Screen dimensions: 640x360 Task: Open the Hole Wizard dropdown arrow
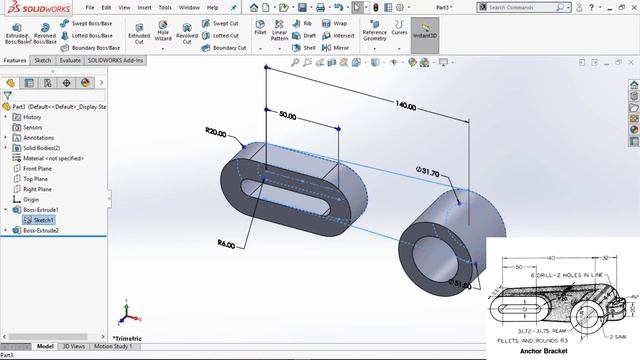pos(163,49)
